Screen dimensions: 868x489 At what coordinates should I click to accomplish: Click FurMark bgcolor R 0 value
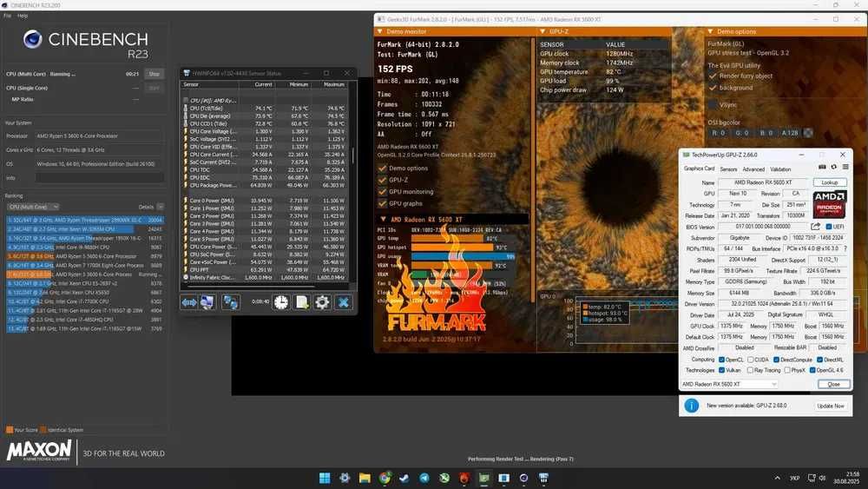[x=718, y=133]
